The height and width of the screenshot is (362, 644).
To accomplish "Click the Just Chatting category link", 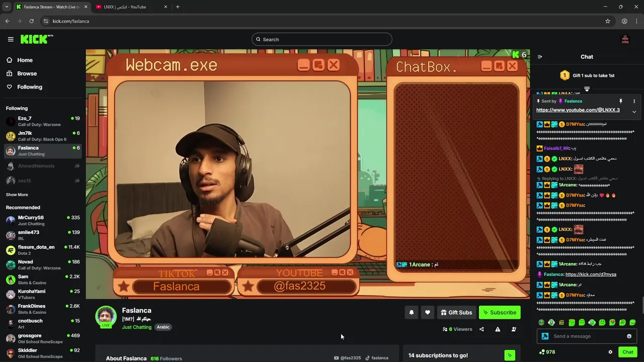I will tap(136, 327).
